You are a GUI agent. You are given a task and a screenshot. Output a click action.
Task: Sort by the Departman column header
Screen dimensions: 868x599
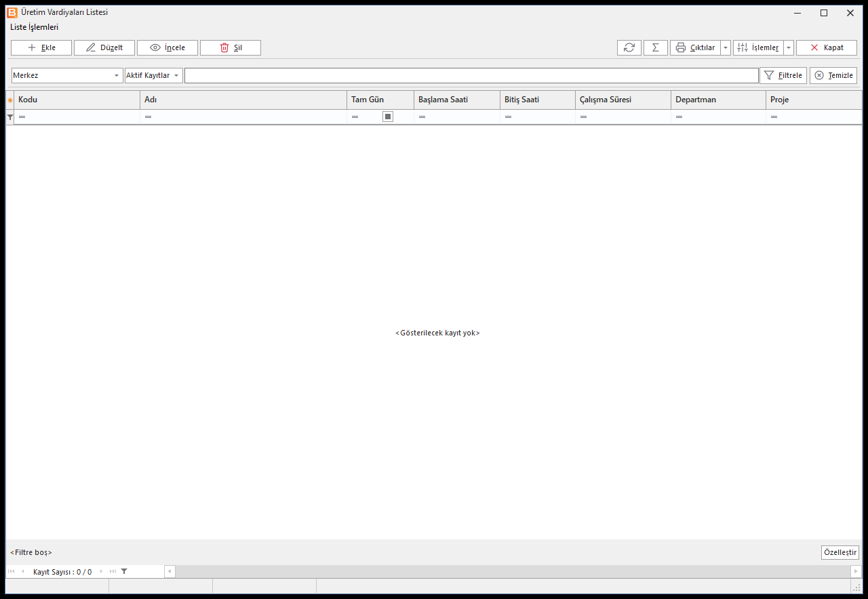tap(719, 100)
